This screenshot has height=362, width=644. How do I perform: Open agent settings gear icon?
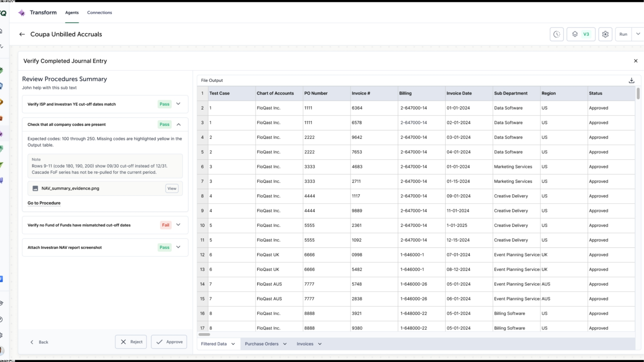[x=605, y=34]
